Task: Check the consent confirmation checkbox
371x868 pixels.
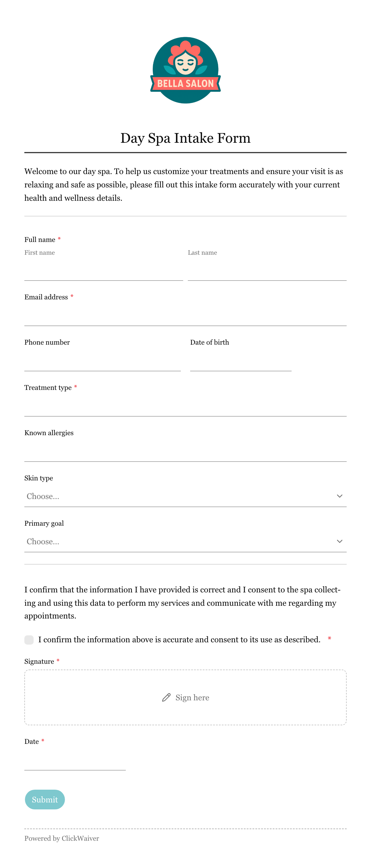Action: tap(29, 640)
